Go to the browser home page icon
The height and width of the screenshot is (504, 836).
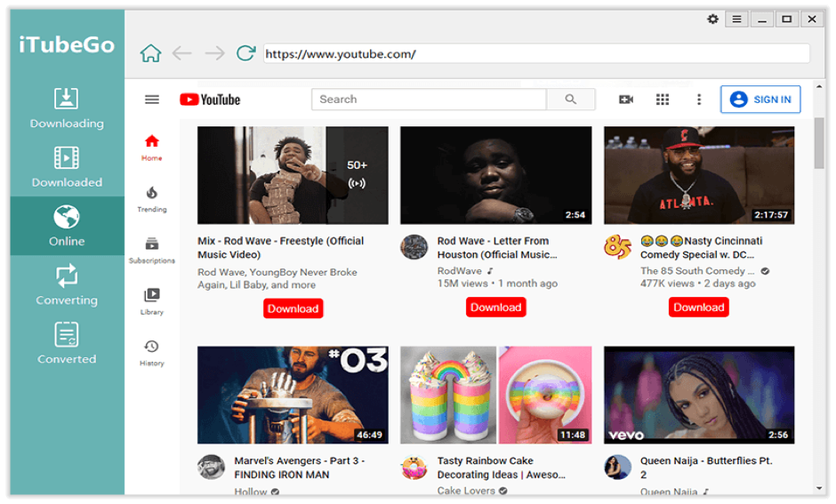click(151, 53)
